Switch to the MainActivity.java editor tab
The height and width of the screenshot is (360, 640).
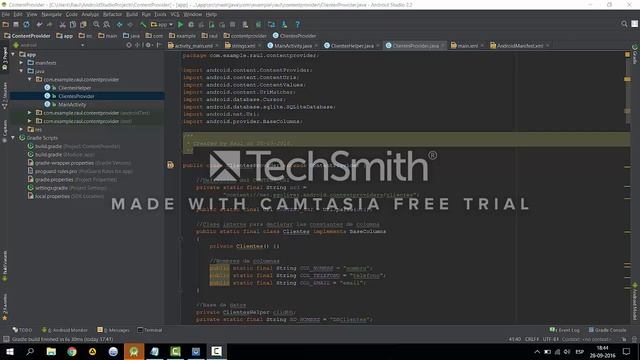pyautogui.click(x=293, y=46)
